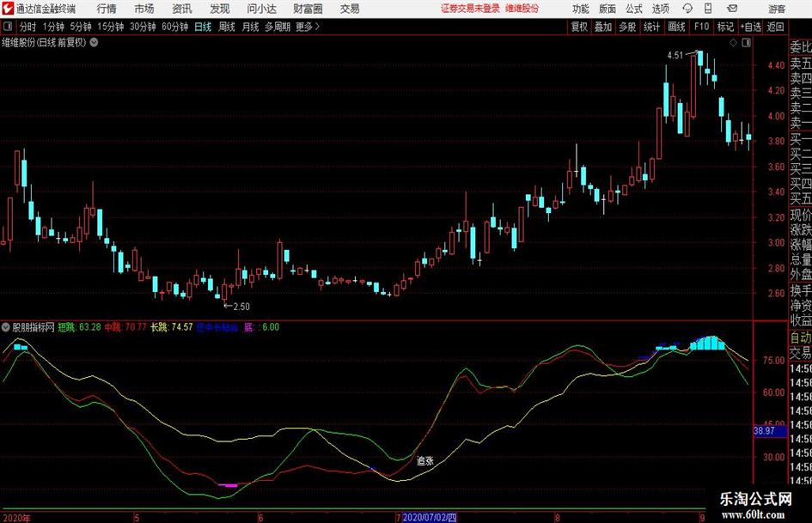Open the customer service headset icon
This screenshot has width=812, height=523.
click(x=687, y=9)
